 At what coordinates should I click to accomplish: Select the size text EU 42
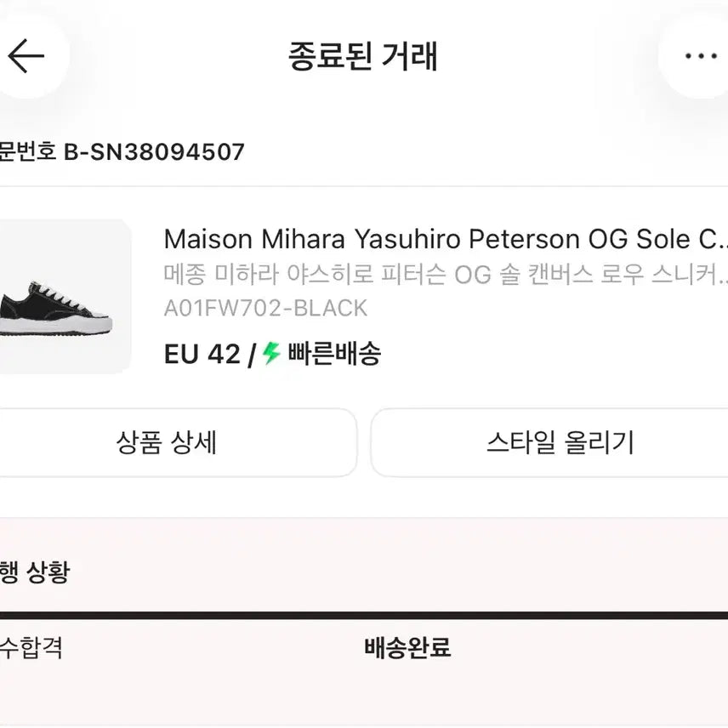[x=202, y=354]
